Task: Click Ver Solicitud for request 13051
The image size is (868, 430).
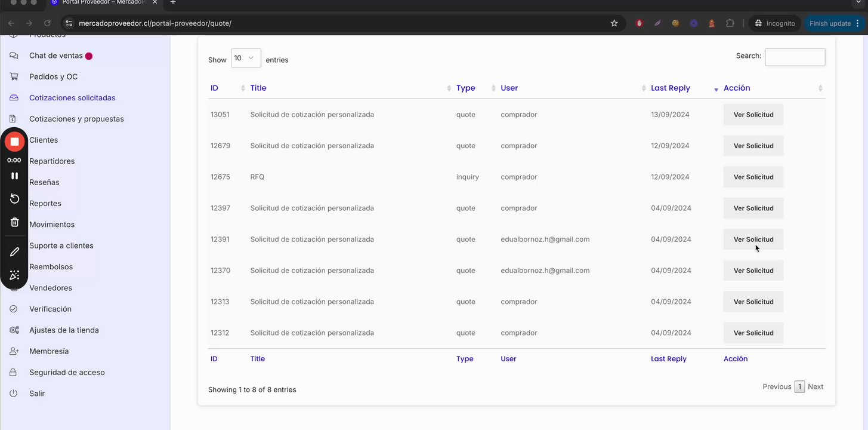Action: 753,115
